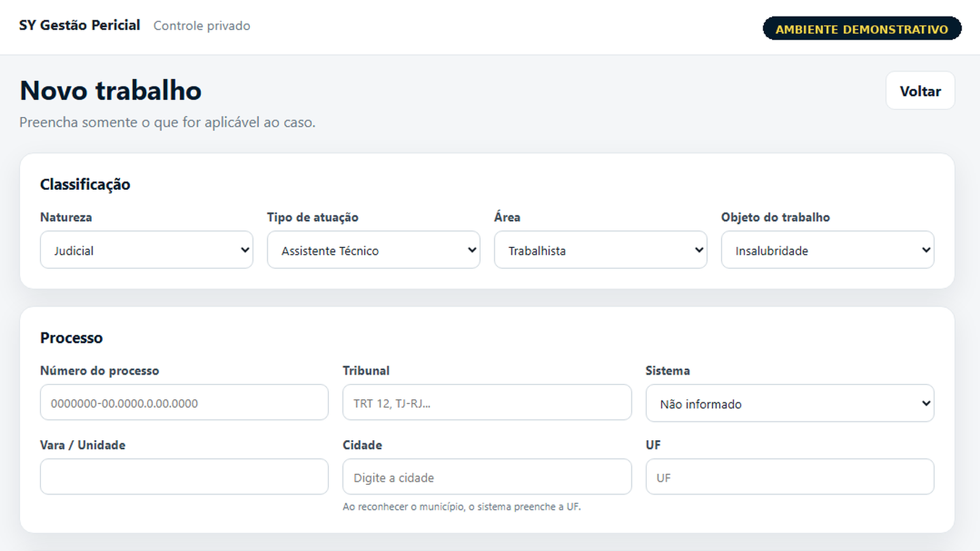
Task: Click the Tipo de atuação label
Action: pos(312,217)
